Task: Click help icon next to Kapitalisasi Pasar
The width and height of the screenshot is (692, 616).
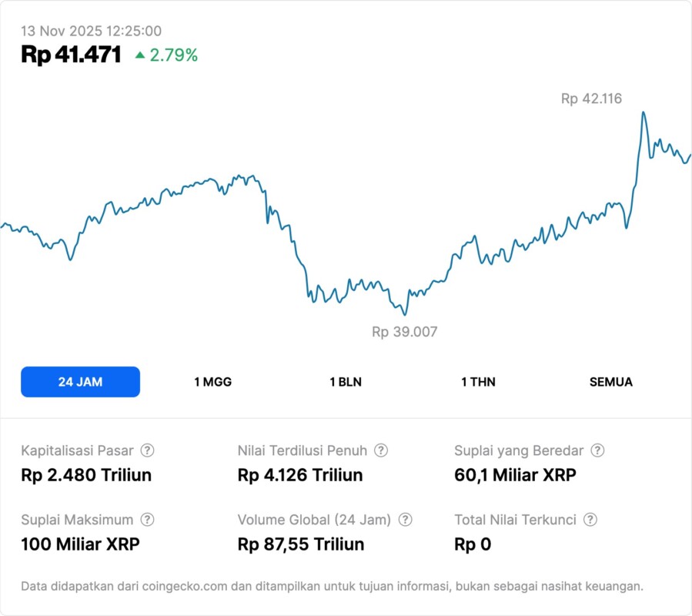Action: (147, 450)
